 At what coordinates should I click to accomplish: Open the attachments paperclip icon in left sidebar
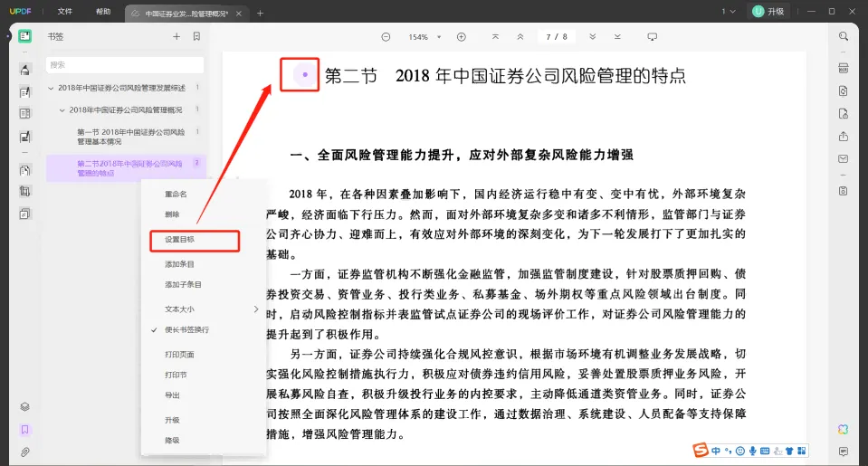[25, 452]
